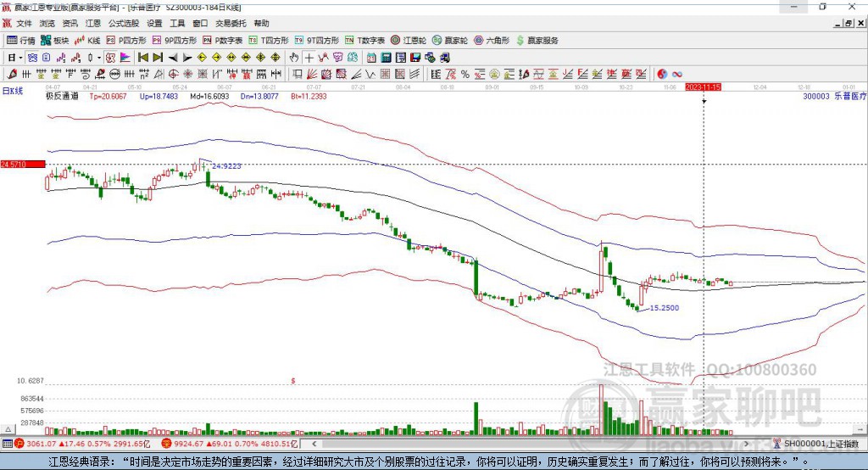Open the 窗口 menu
The image size is (868, 470).
pos(200,23)
